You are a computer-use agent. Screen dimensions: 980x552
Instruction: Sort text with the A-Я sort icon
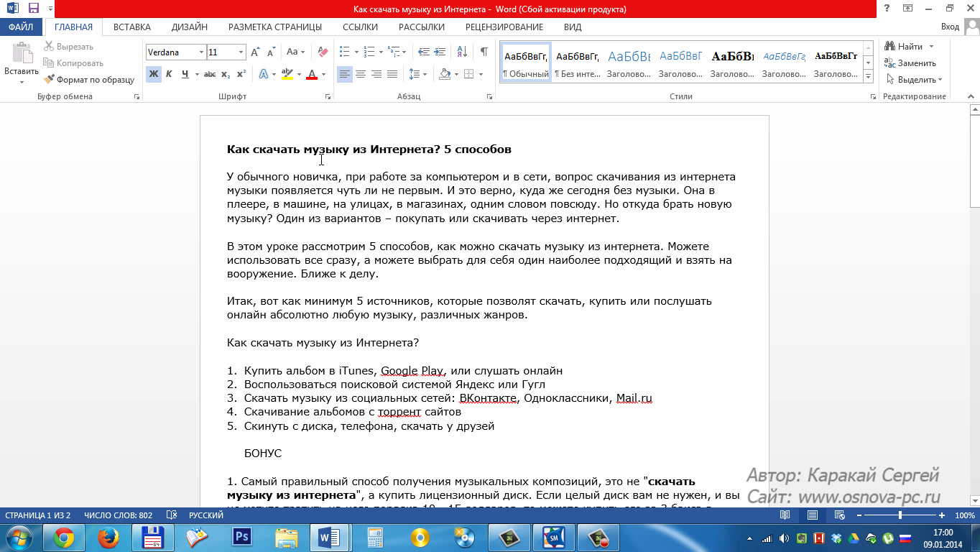pos(463,52)
